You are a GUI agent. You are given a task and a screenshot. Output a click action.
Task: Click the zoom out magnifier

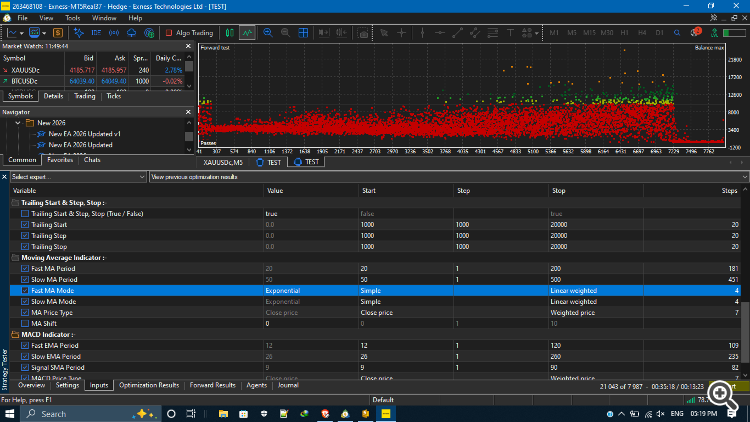286,33
